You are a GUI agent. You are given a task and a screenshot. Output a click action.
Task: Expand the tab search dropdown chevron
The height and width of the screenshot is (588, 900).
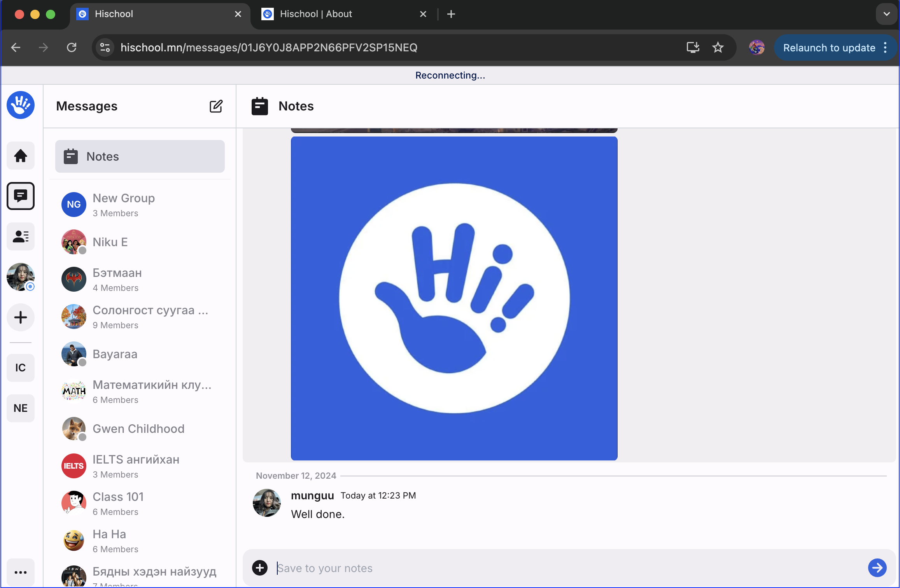point(886,14)
